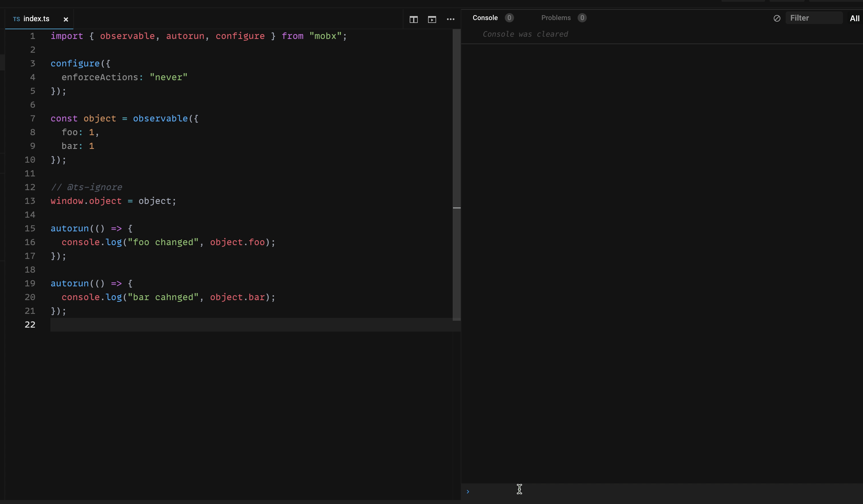Click the split editor icon
This screenshot has width=863, height=504.
pyautogui.click(x=413, y=19)
